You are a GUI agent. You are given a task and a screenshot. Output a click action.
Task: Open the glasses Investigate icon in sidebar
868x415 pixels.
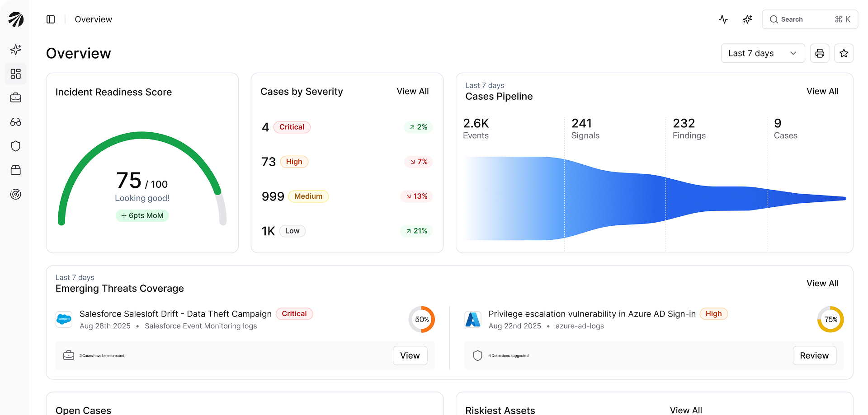16,122
